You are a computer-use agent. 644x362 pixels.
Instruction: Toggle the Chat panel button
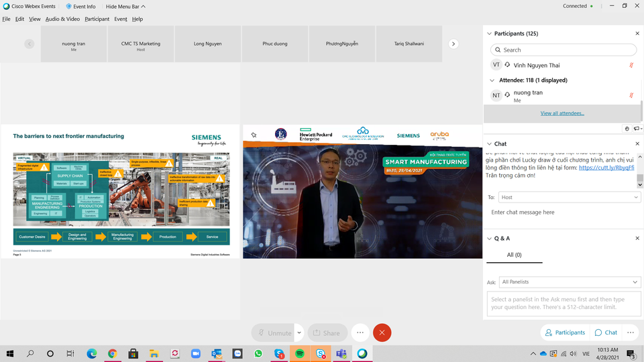click(x=606, y=333)
